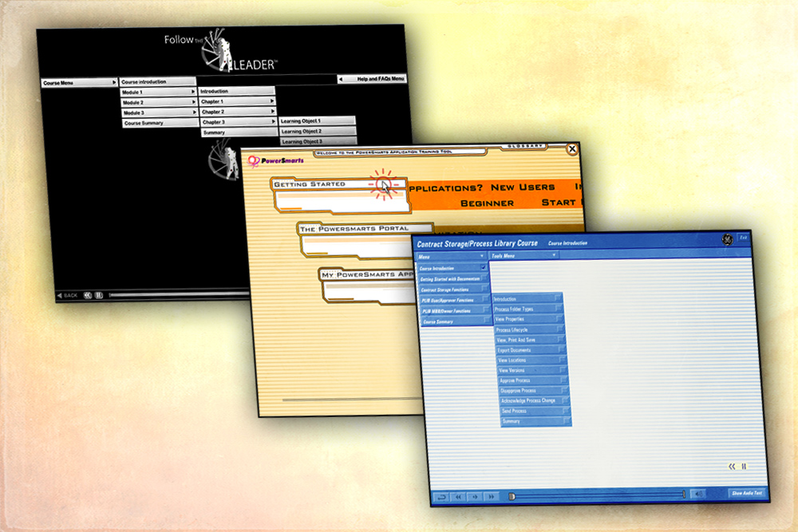This screenshot has width=798, height=532.
Task: Toggle the Course Introduction checkbox
Action: click(484, 268)
